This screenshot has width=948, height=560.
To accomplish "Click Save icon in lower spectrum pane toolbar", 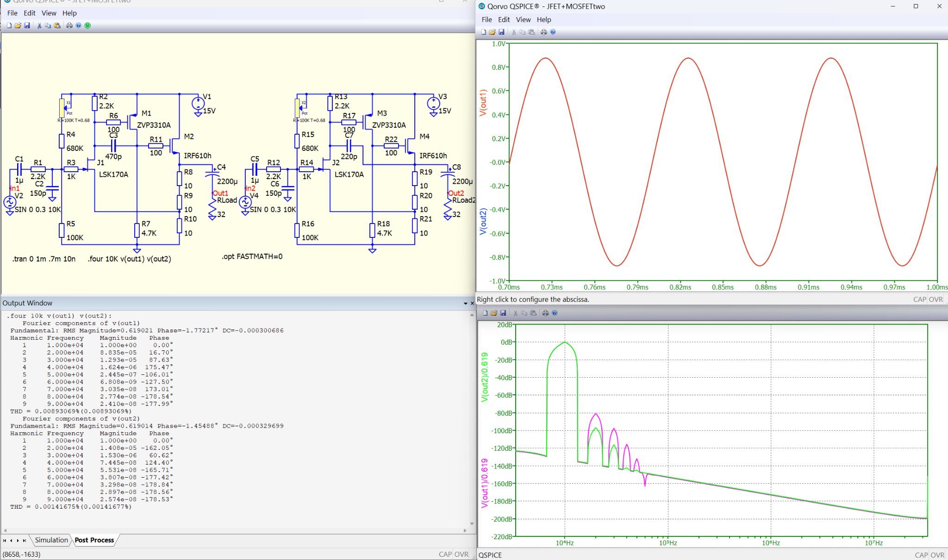I will pos(503,313).
